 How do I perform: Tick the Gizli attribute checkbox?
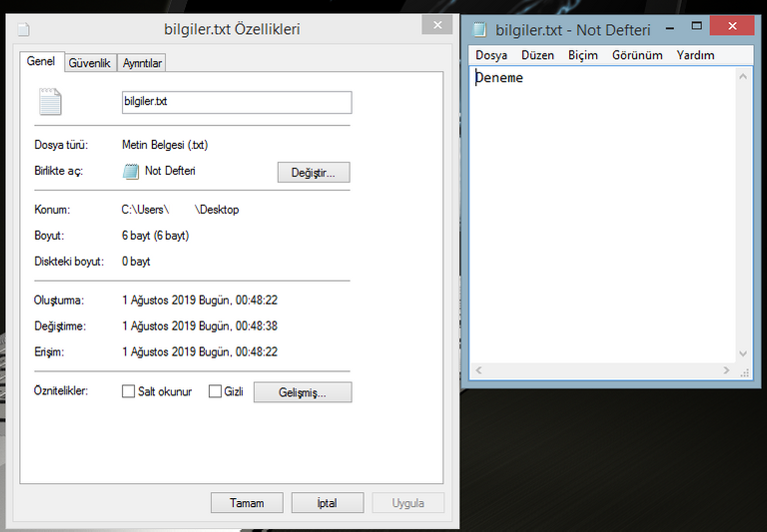[215, 392]
